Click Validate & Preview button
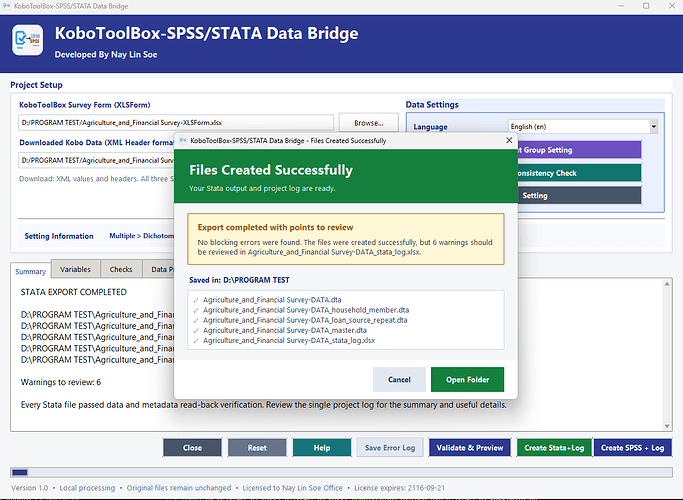Image resolution: width=683 pixels, height=500 pixels. coord(470,448)
